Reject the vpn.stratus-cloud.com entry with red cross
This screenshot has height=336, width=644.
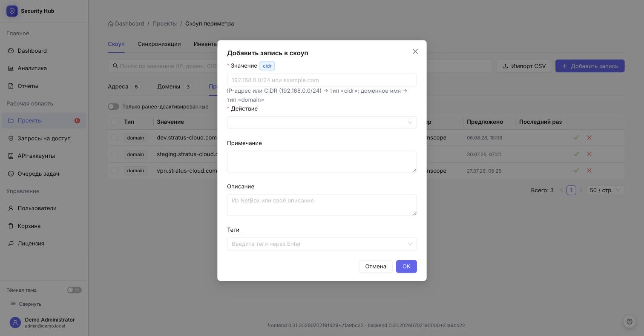(589, 171)
